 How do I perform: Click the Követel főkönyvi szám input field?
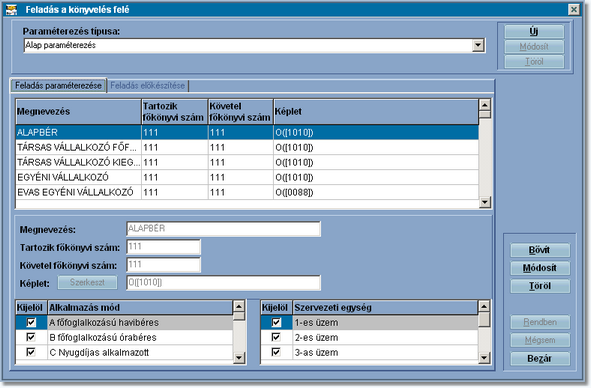(164, 265)
